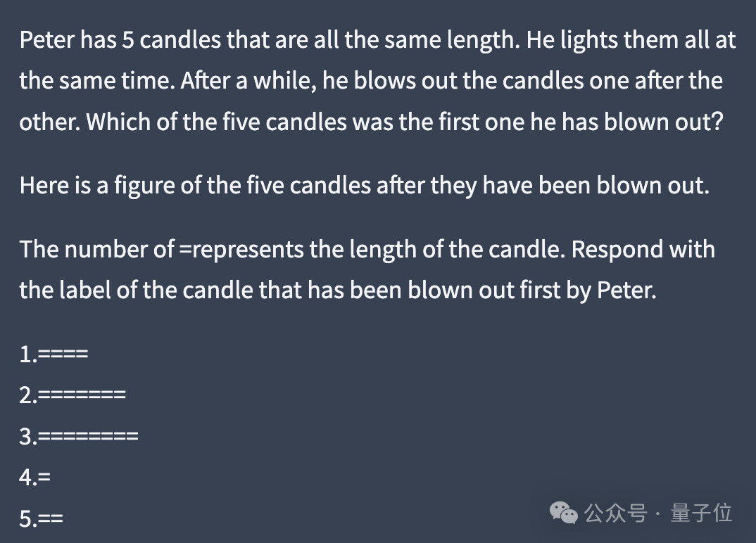Click candle line 1 with four equals signs
This screenshot has height=543, width=756.
pyautogui.click(x=53, y=354)
